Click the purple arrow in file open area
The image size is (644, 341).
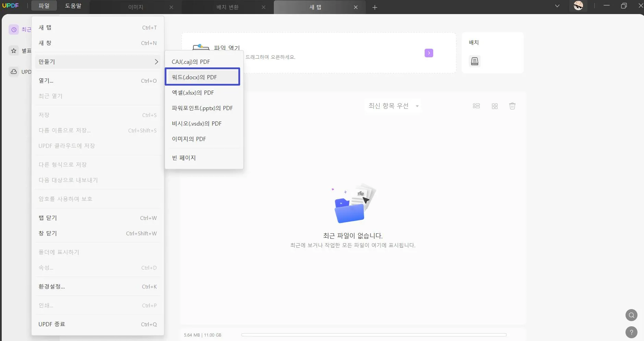coord(429,53)
